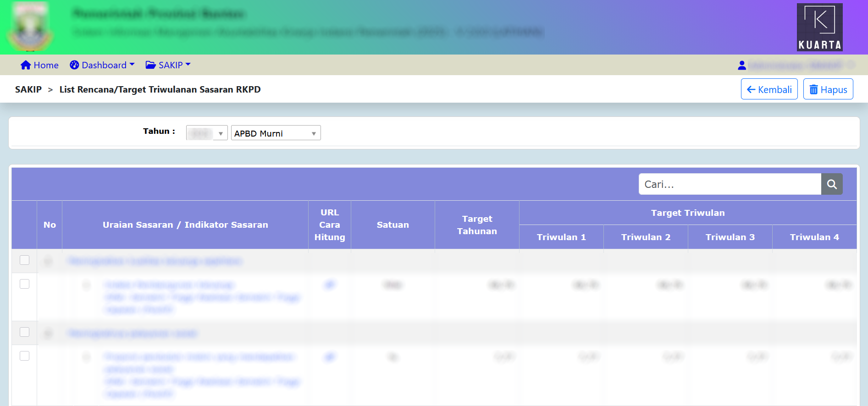Viewport: 868px width, 406px height.
Task: Tick the third row checkbox
Action: pyautogui.click(x=25, y=332)
